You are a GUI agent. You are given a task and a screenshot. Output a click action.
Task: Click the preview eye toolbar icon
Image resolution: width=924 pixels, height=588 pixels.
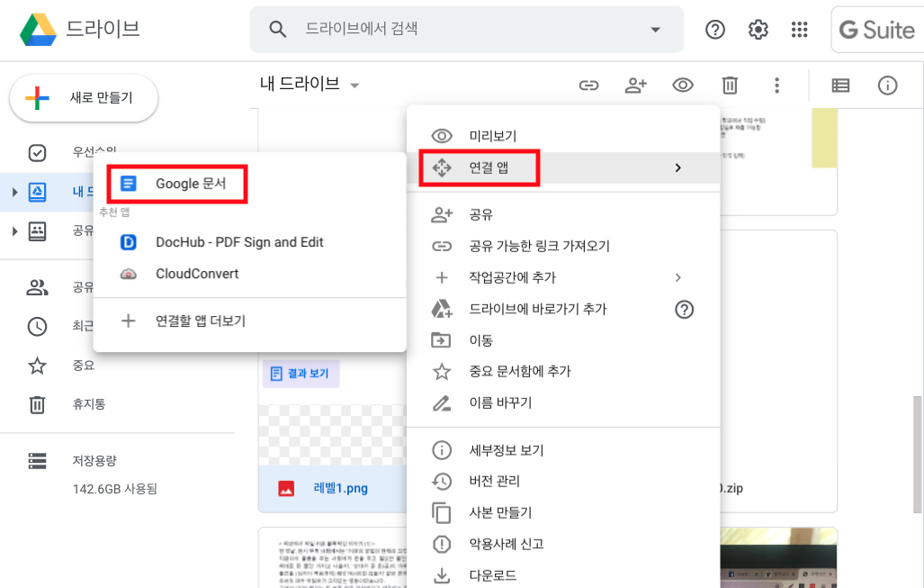pyautogui.click(x=682, y=86)
